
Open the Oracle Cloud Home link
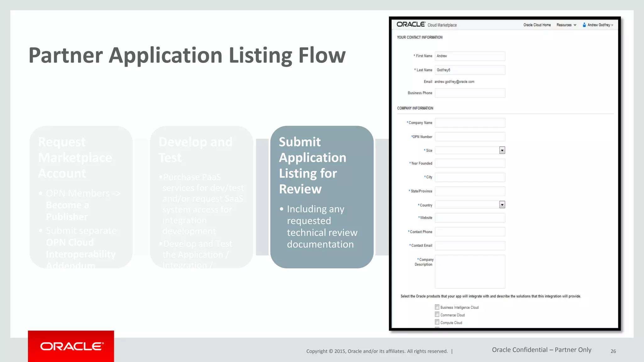pos(537,25)
